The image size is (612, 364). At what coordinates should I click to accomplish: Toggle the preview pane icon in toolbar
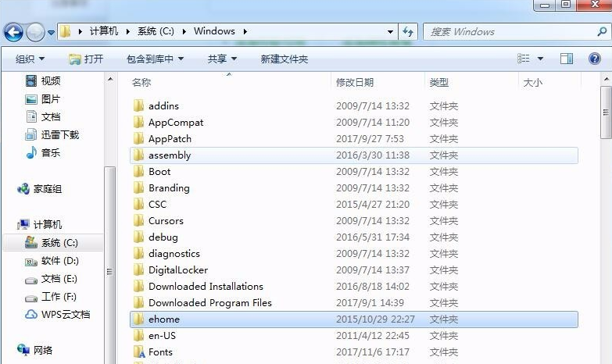(x=567, y=59)
